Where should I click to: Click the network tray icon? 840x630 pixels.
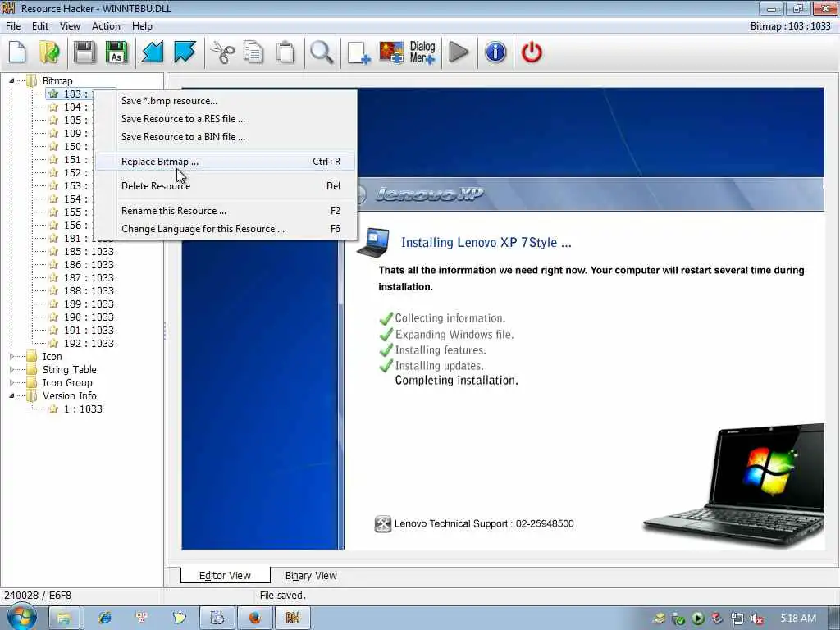(x=737, y=619)
